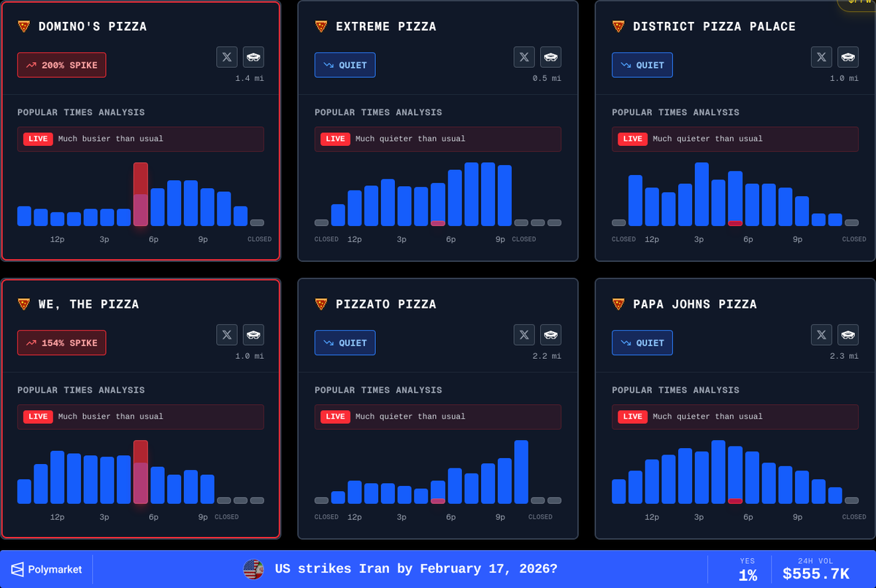Click sunglasses icon on We, The Pizza card
This screenshot has height=588, width=876.
click(254, 335)
